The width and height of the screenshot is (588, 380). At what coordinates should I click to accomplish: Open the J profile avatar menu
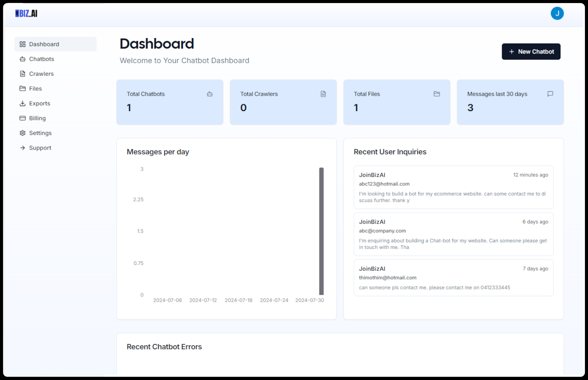coord(557,13)
